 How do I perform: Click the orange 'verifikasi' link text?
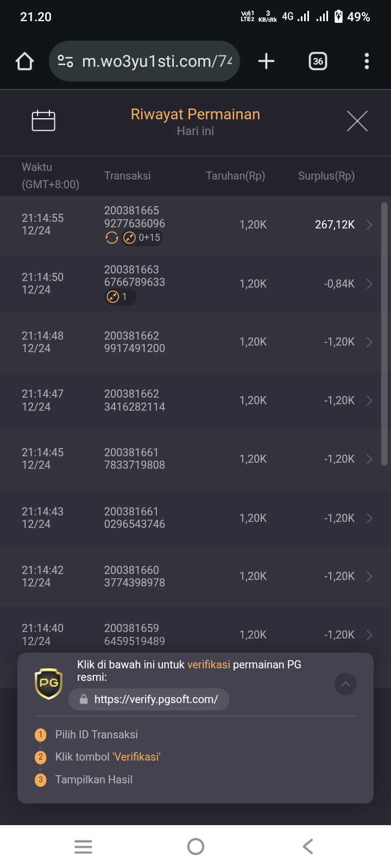click(209, 665)
